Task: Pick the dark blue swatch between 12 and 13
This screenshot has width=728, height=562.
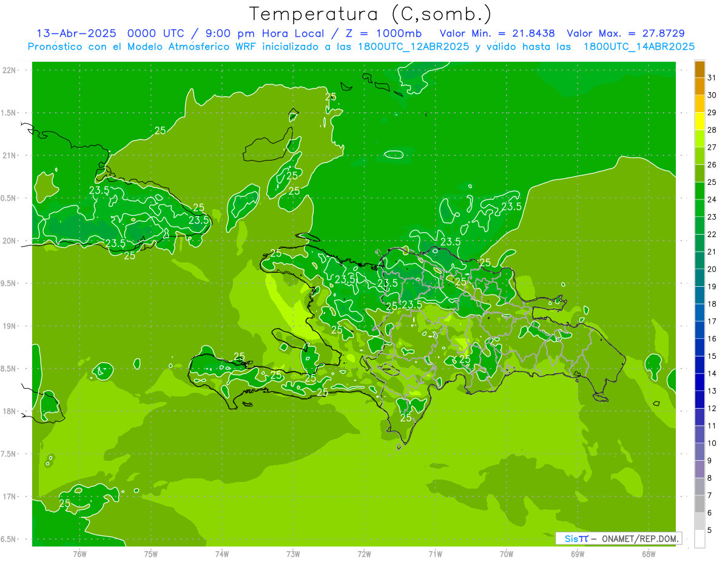Action: click(x=699, y=400)
